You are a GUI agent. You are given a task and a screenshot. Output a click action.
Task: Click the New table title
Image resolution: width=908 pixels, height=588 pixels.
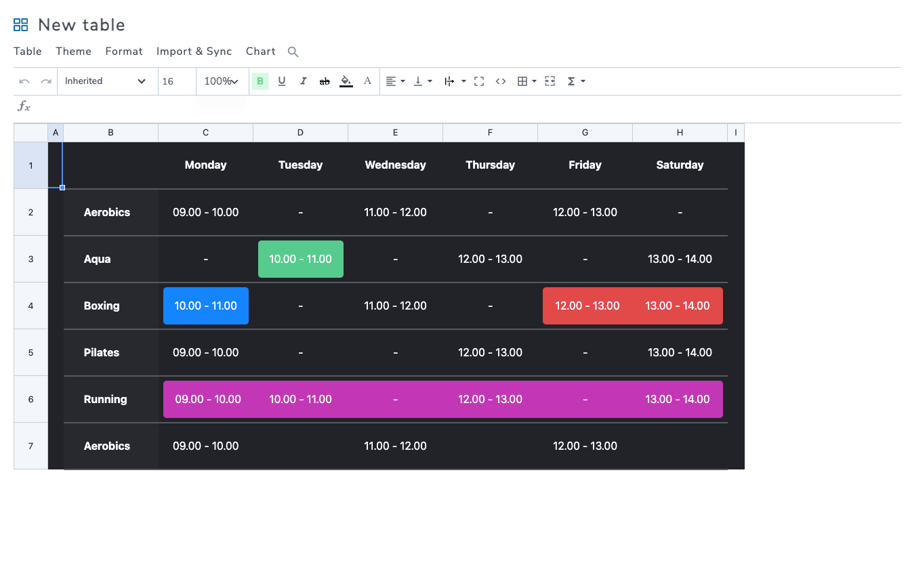(x=81, y=25)
